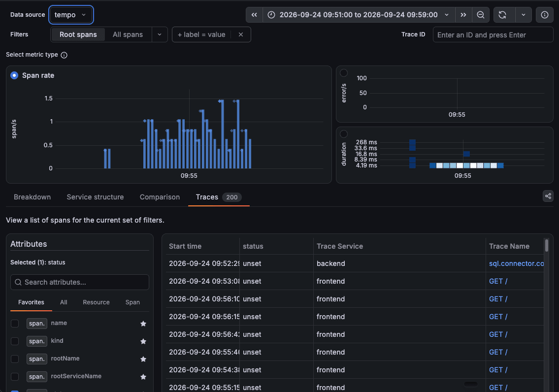
Task: Switch to Span attributes tab
Action: click(x=132, y=302)
